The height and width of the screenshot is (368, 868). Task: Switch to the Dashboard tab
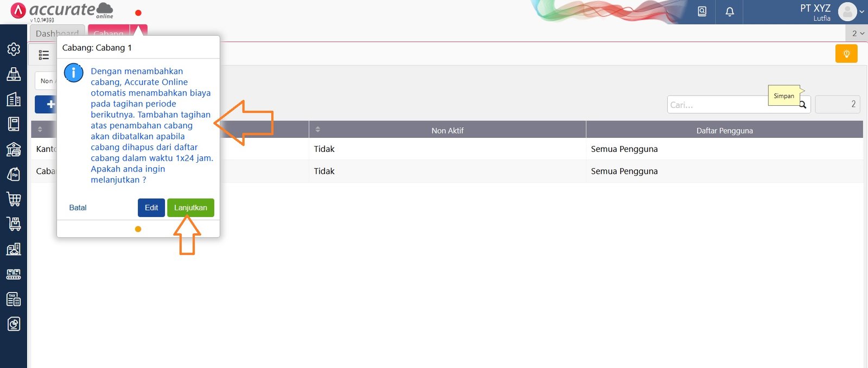(57, 33)
